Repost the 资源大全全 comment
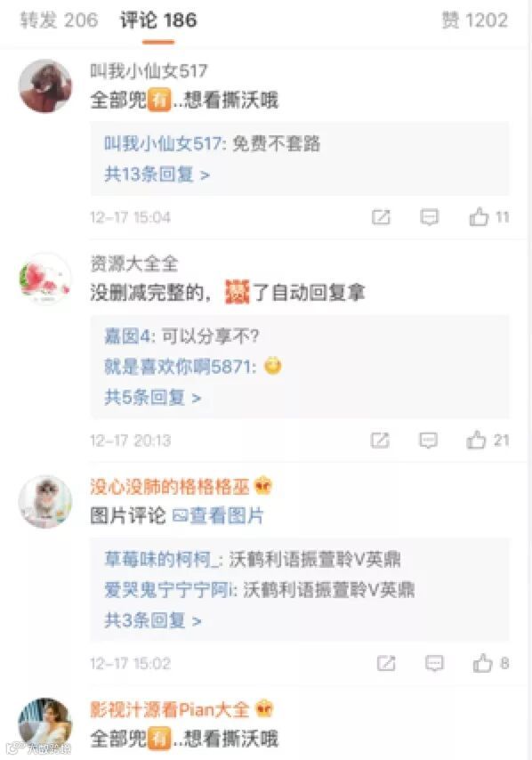Image resolution: width=532 pixels, height=760 pixels. tap(380, 441)
